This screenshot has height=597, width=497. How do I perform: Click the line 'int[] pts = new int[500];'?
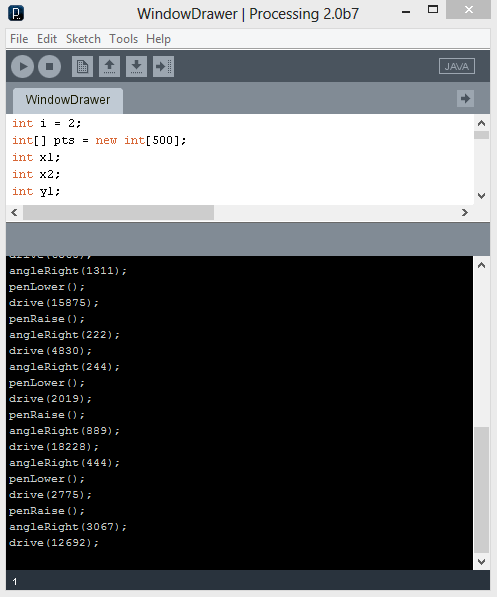pos(99,140)
